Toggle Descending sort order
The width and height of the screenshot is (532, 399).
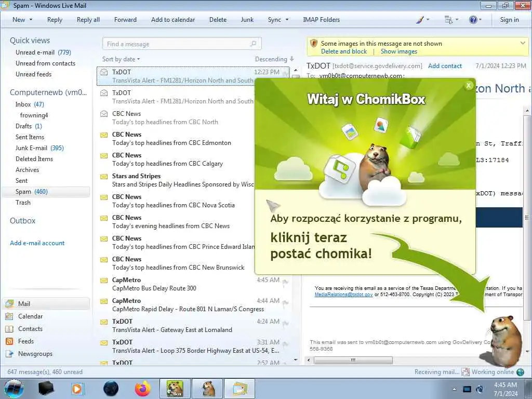(274, 59)
